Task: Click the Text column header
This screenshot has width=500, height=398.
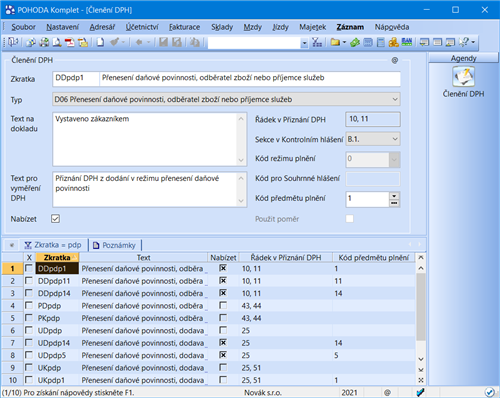Action: click(143, 258)
